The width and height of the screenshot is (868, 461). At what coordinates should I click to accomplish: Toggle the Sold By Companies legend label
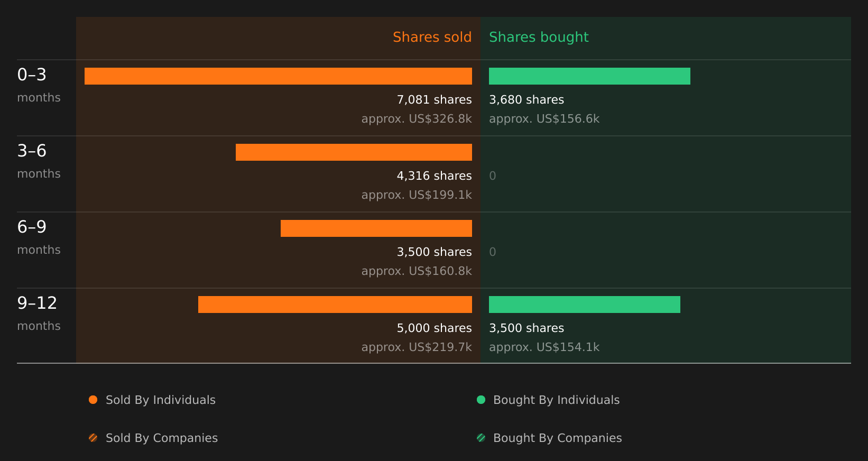point(162,438)
